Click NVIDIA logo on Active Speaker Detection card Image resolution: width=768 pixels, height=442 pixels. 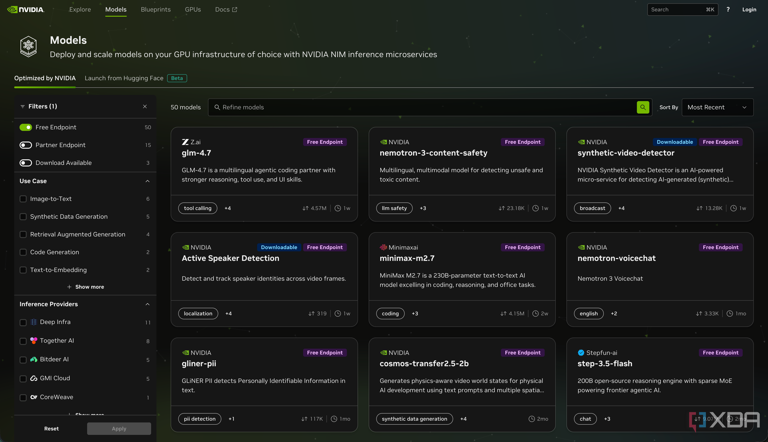[185, 247]
